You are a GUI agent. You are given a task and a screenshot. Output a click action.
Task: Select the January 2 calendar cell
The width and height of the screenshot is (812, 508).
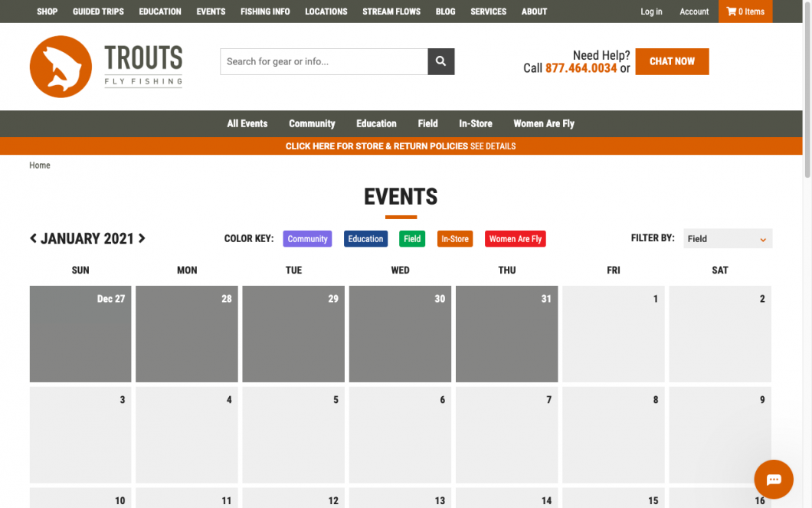(720, 334)
